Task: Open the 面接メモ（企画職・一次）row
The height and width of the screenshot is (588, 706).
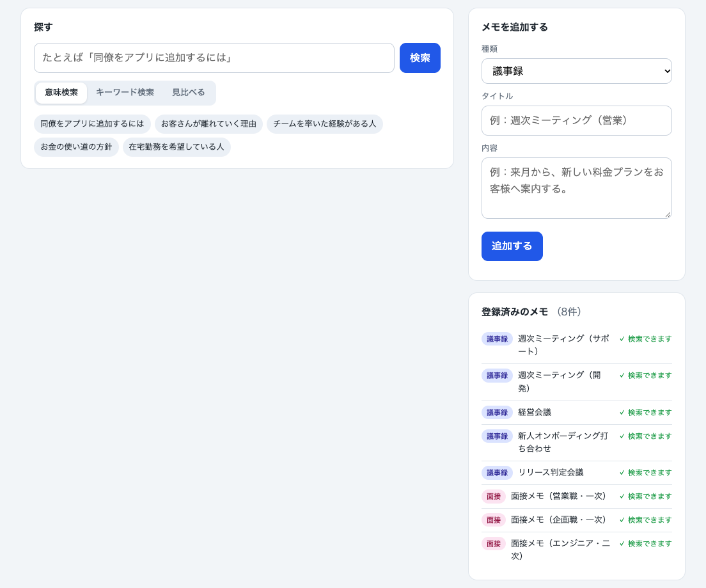Action: (576, 520)
